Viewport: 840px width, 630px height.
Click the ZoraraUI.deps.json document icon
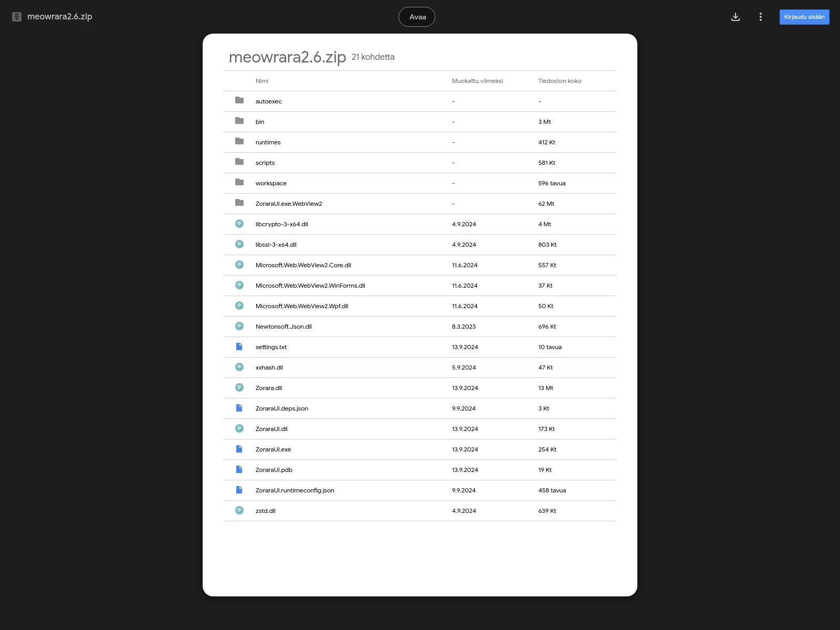click(x=239, y=408)
